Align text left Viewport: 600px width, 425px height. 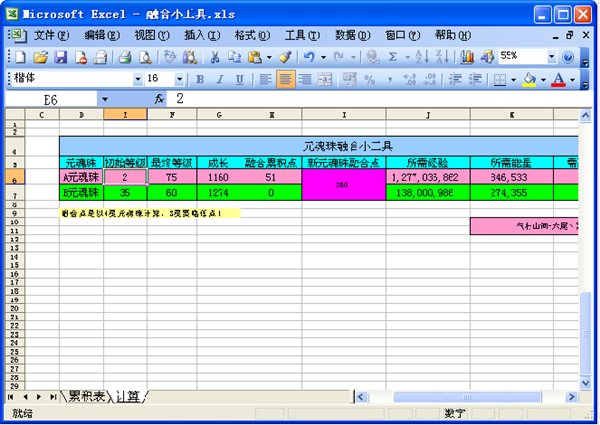click(265, 80)
